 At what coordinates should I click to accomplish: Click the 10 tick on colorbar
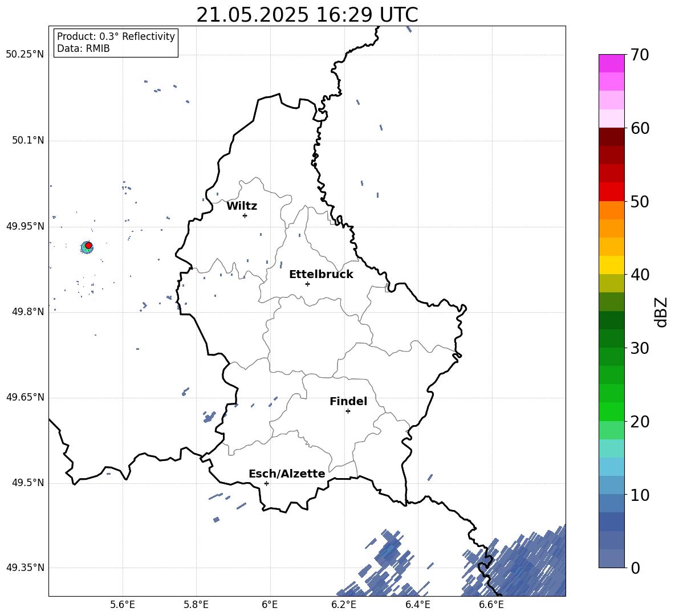[640, 495]
